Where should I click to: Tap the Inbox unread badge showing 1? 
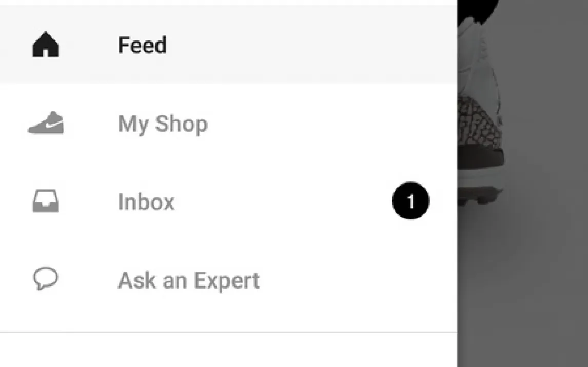click(410, 201)
